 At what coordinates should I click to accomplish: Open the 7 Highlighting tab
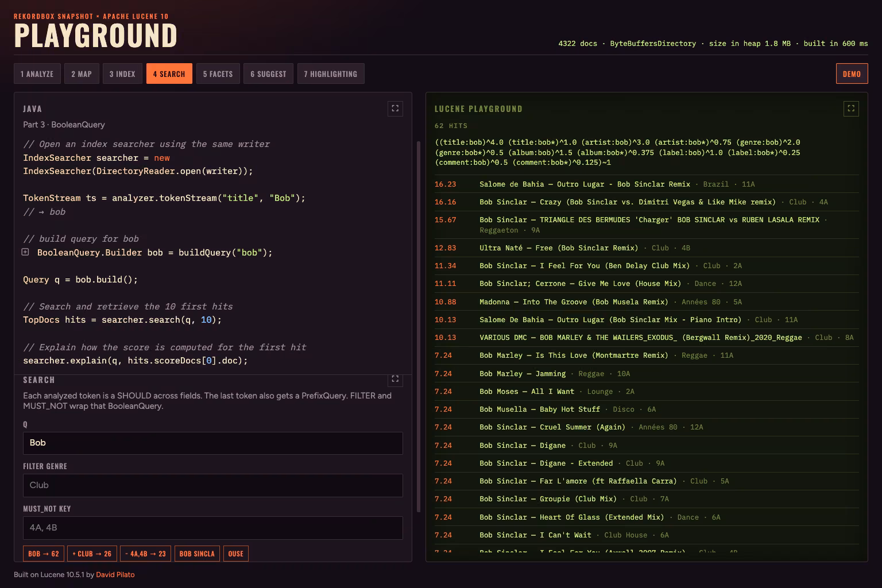(x=331, y=73)
